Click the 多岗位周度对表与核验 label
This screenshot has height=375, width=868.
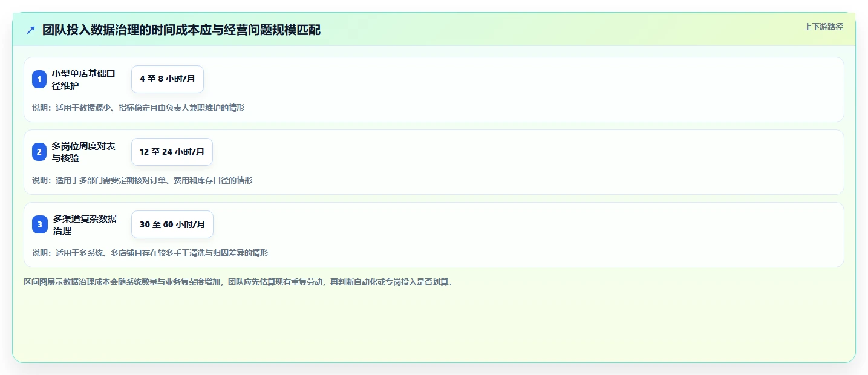pos(83,152)
